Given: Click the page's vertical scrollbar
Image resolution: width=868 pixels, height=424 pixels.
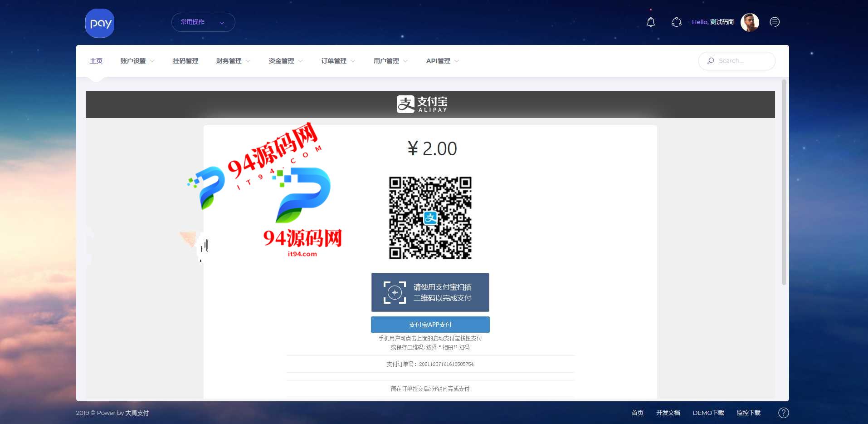Looking at the screenshot, I should tap(784, 182).
